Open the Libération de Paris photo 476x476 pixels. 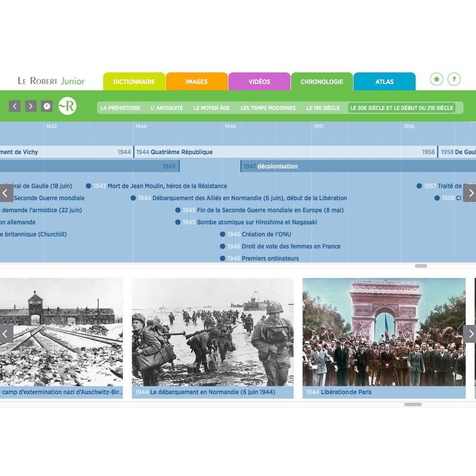click(384, 332)
